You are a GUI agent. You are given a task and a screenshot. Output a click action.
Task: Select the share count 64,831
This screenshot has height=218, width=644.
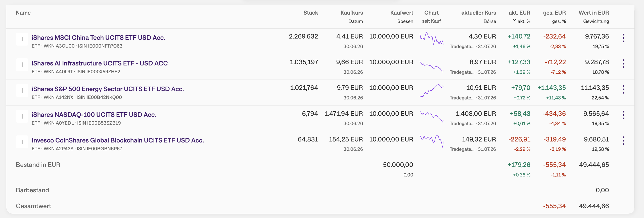308,139
